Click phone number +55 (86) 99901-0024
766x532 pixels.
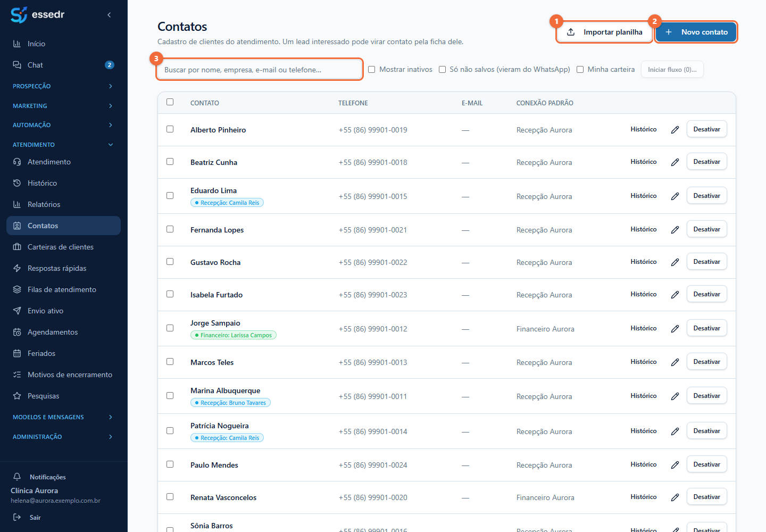click(373, 465)
